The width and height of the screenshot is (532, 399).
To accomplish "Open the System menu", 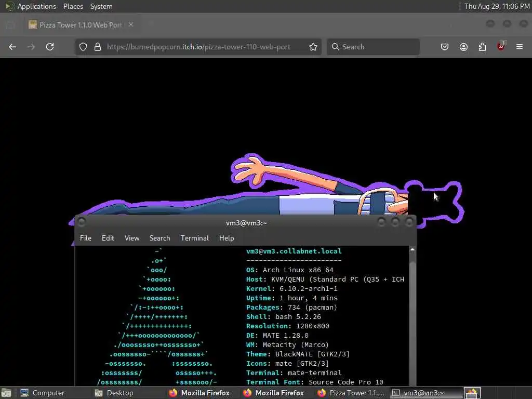I will tap(101, 6).
